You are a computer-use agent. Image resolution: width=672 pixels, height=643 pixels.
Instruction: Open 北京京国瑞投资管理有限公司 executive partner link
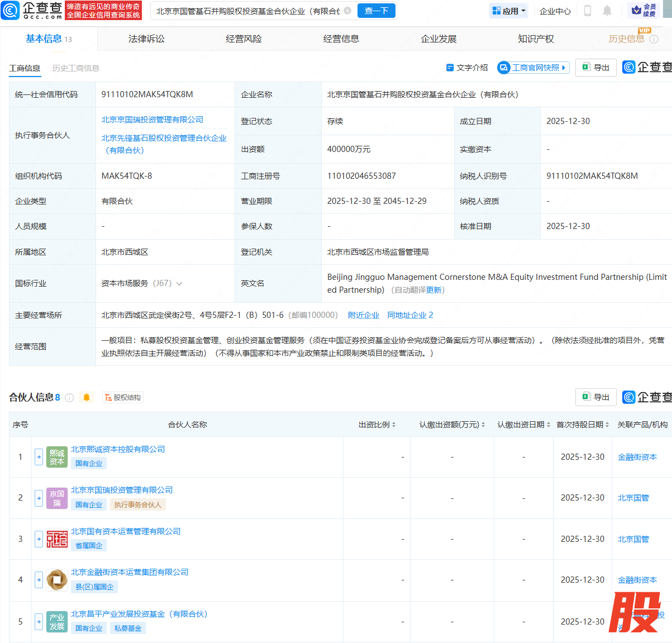pos(152,120)
